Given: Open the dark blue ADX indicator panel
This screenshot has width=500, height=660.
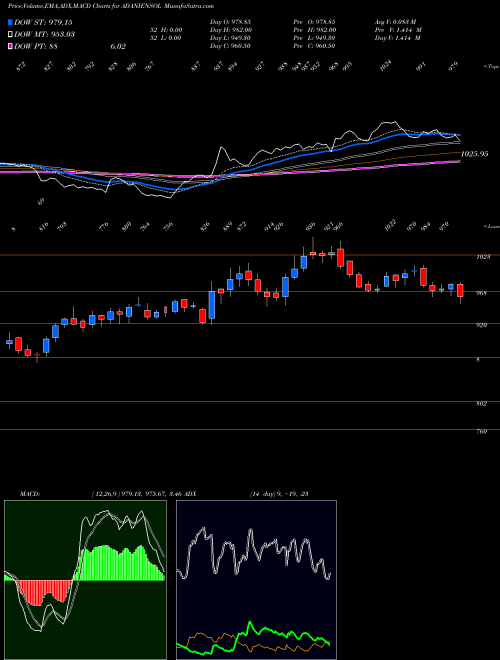Looking at the screenshot, I should tap(256, 580).
